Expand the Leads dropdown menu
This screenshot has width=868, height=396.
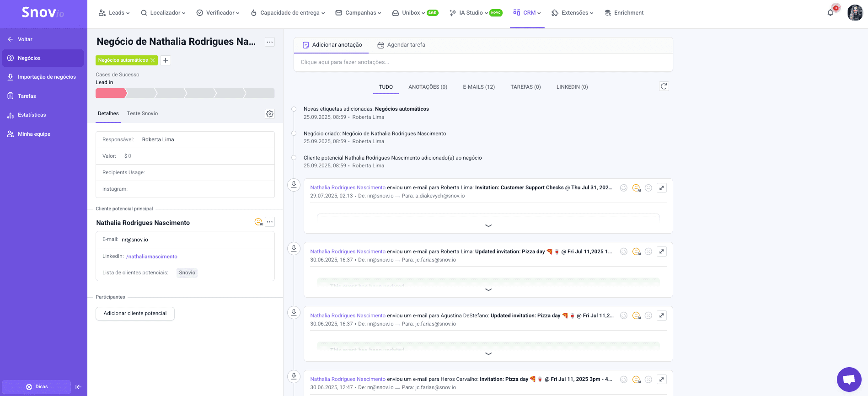click(x=114, y=13)
